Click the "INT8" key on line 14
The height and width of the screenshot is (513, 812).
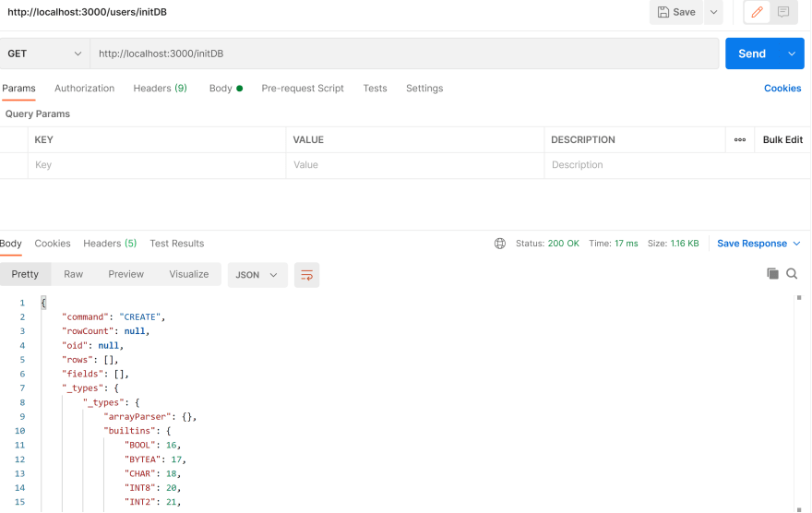[x=140, y=488]
